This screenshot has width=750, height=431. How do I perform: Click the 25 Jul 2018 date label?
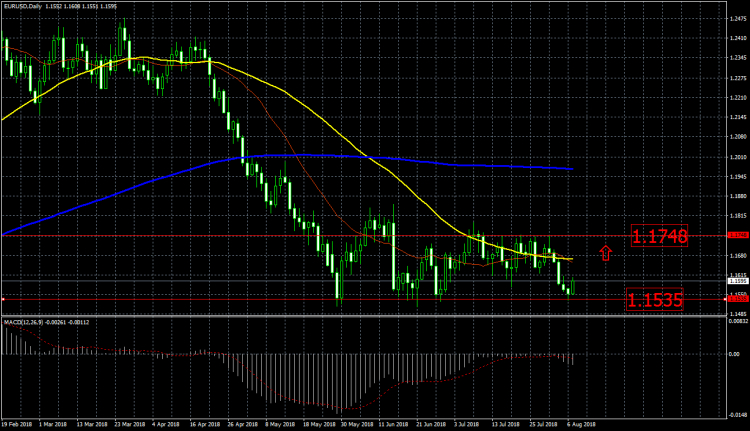tap(543, 424)
